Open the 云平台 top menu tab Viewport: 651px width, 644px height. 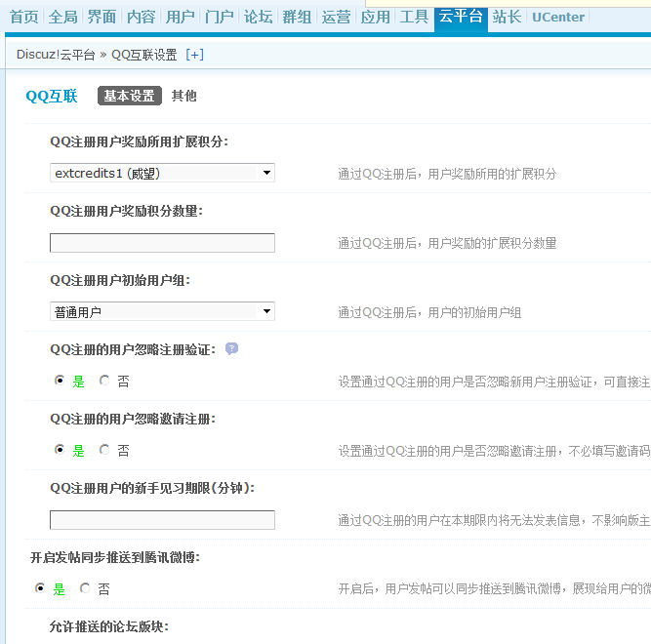[461, 17]
